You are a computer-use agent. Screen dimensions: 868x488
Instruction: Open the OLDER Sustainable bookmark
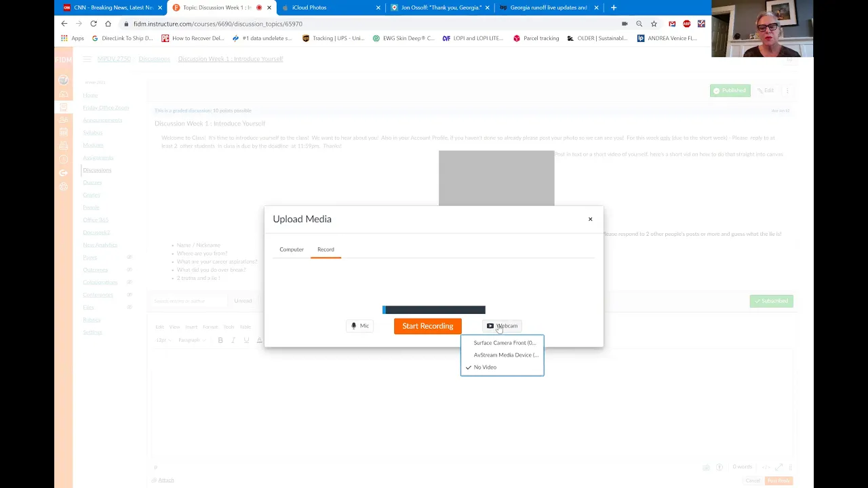[x=598, y=38]
